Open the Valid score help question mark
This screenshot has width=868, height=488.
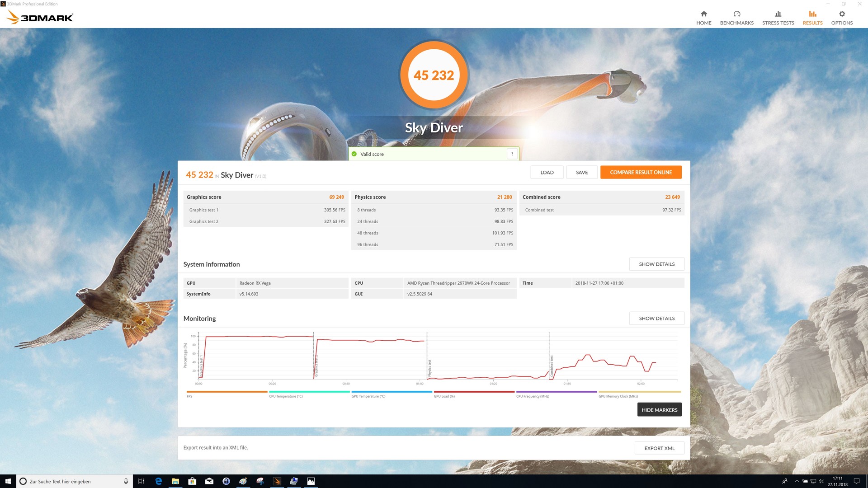512,154
